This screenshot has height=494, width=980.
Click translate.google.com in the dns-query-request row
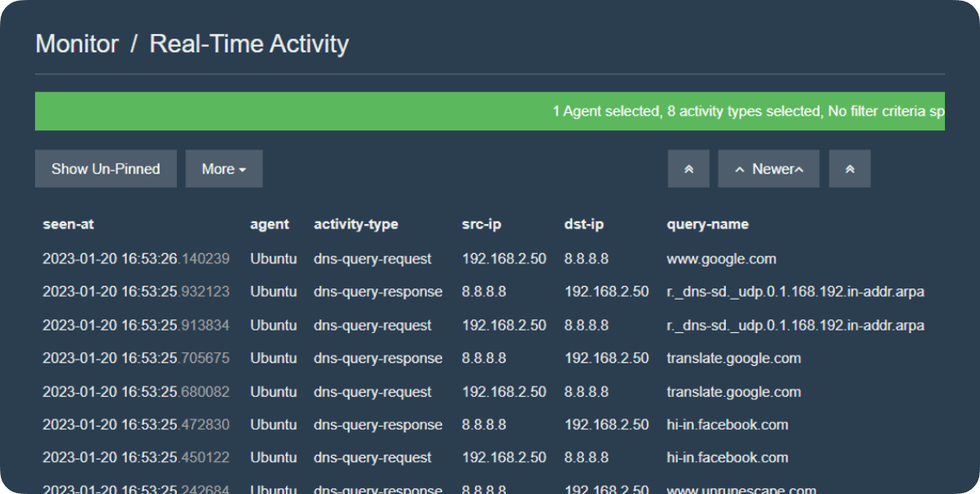point(734,392)
